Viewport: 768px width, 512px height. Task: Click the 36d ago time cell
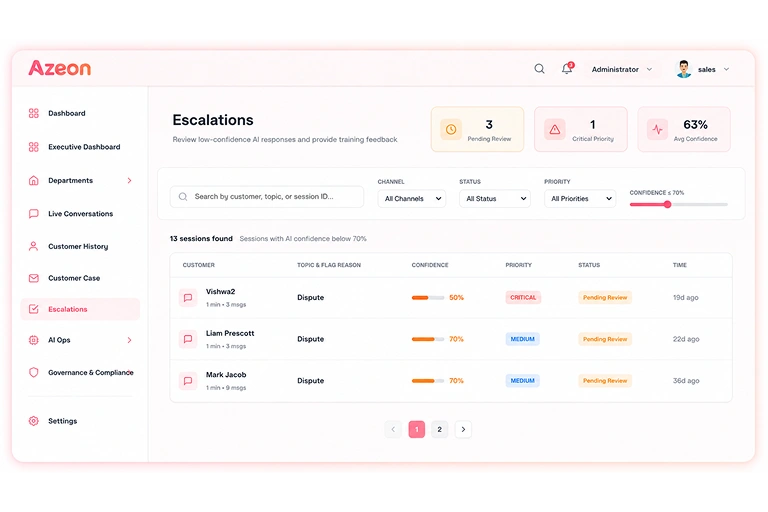point(686,381)
